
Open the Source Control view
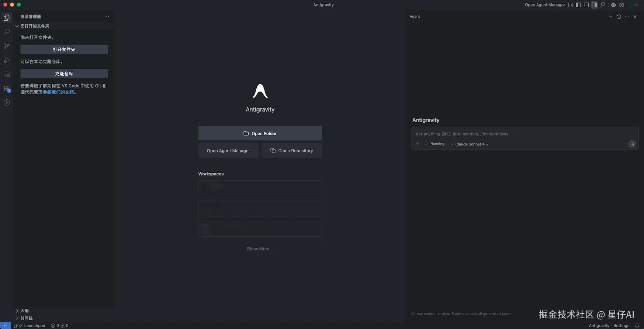7,46
